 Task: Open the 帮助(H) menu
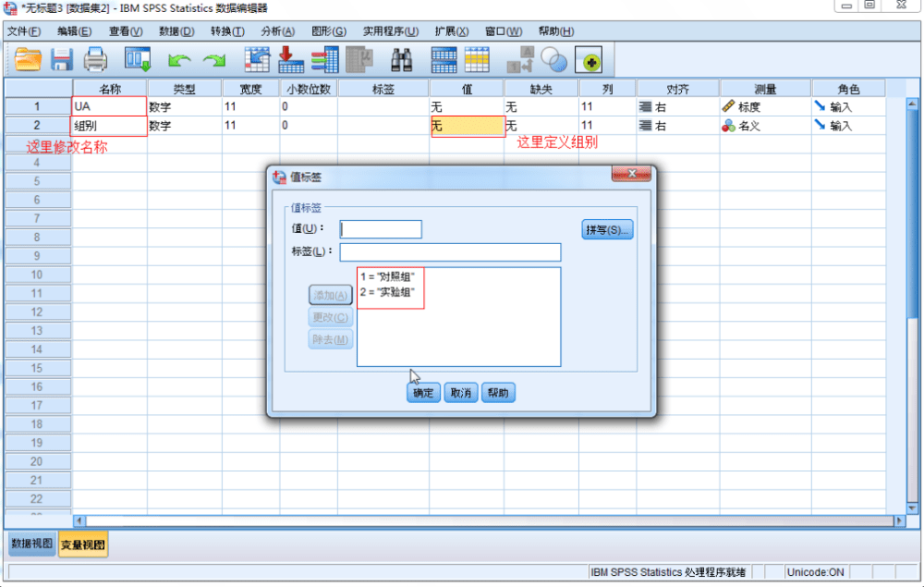pyautogui.click(x=556, y=31)
